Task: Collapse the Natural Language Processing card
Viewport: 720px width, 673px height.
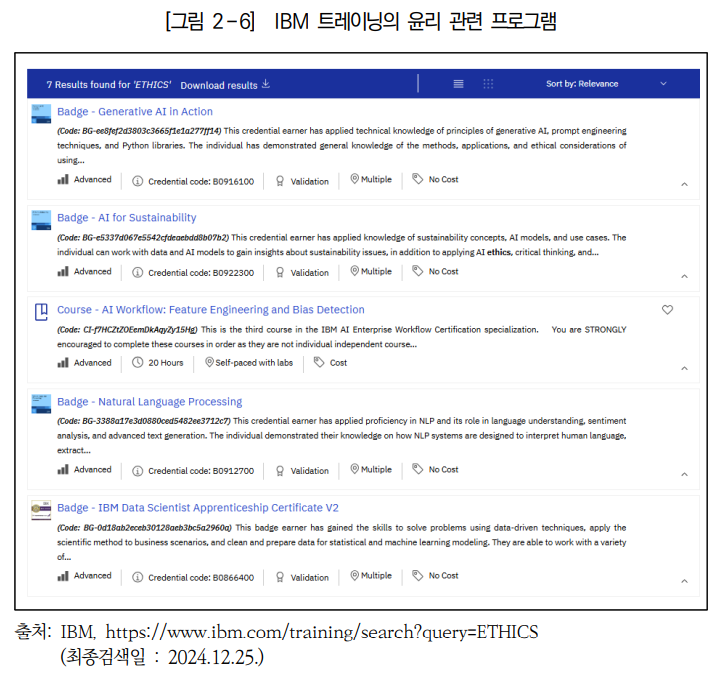Action: (x=684, y=474)
